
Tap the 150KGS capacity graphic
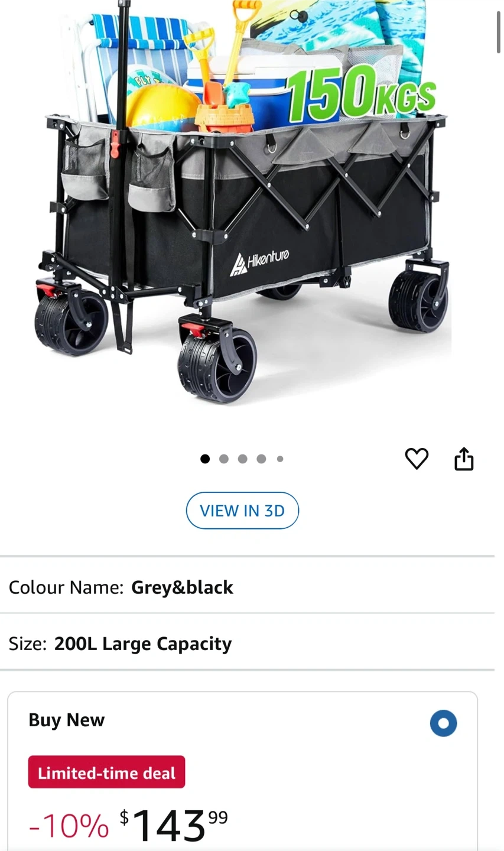point(362,93)
